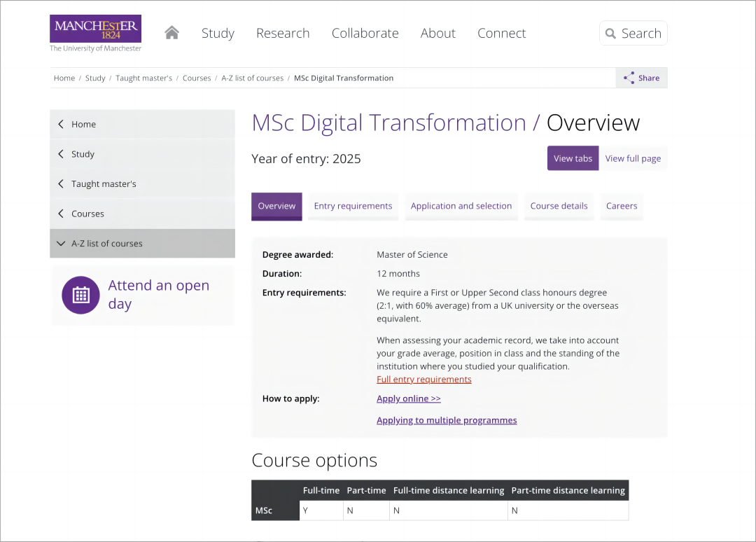Click the Attend an open day link
This screenshot has height=542, width=756.
point(159,295)
